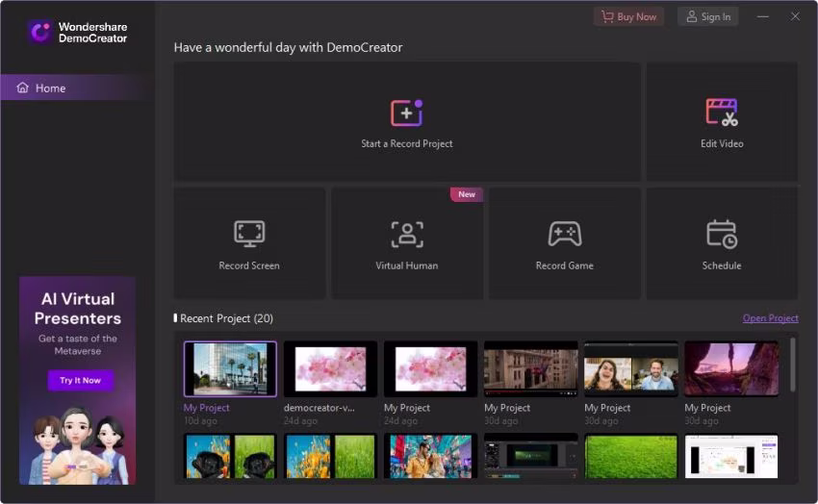Click the Start a Record Project icon
The height and width of the screenshot is (504, 818).
point(406,113)
